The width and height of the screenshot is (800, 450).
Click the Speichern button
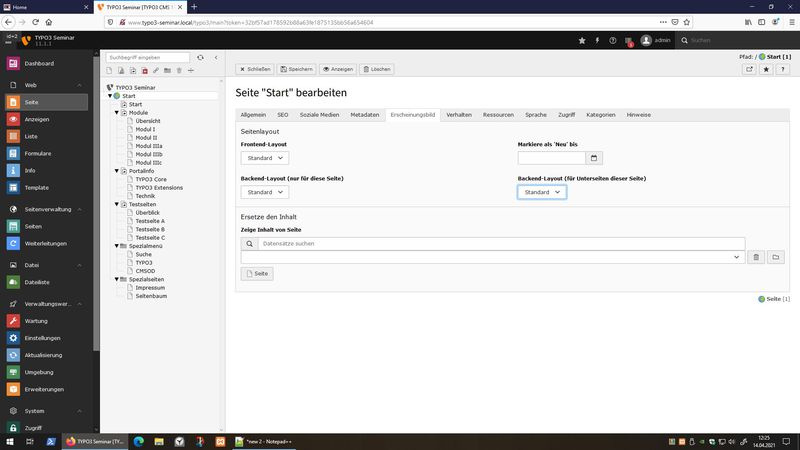[296, 69]
